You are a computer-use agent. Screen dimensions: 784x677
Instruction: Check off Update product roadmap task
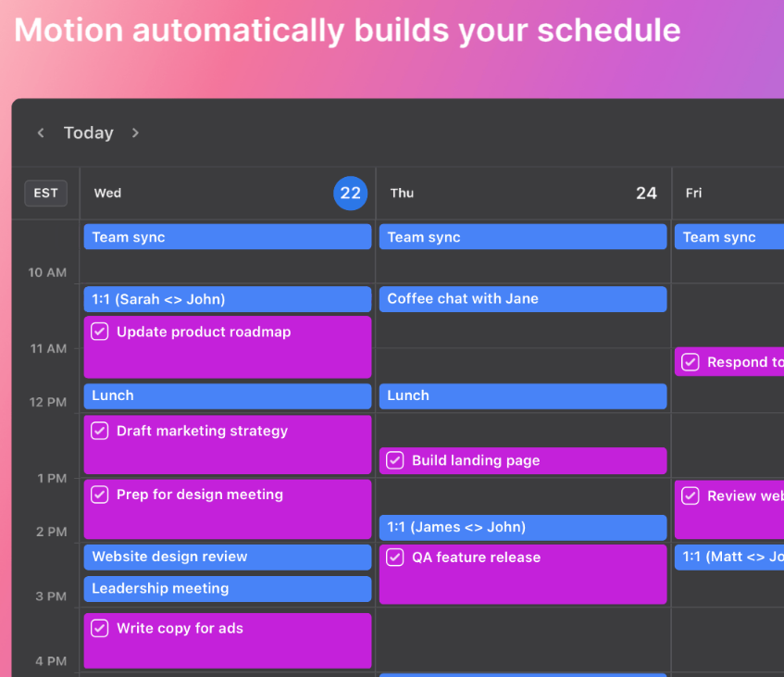tap(100, 332)
